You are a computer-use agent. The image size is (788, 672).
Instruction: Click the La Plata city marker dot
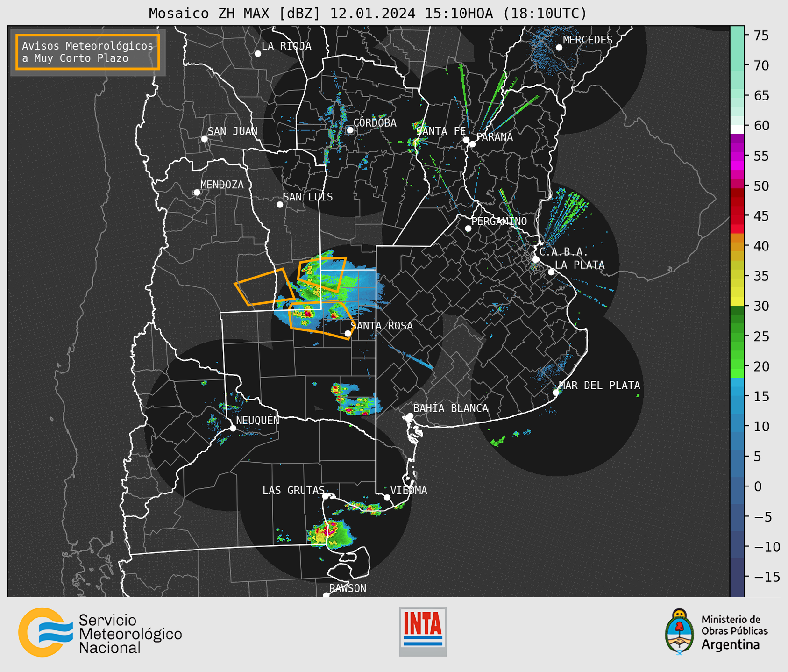(x=551, y=272)
